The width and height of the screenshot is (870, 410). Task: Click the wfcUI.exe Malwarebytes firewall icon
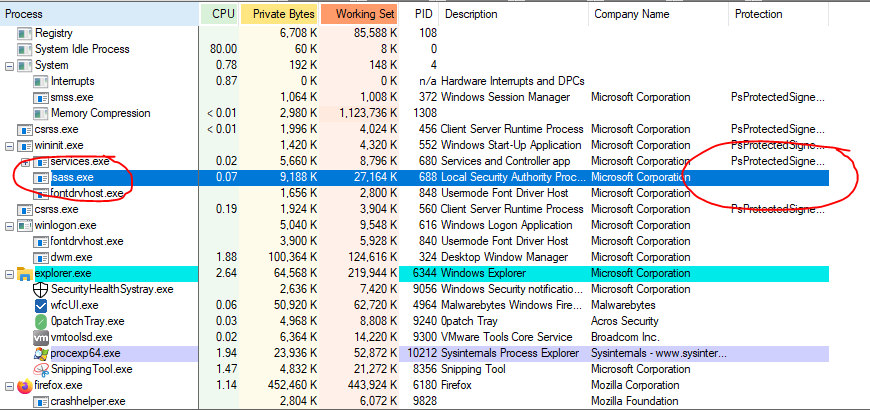click(x=41, y=305)
